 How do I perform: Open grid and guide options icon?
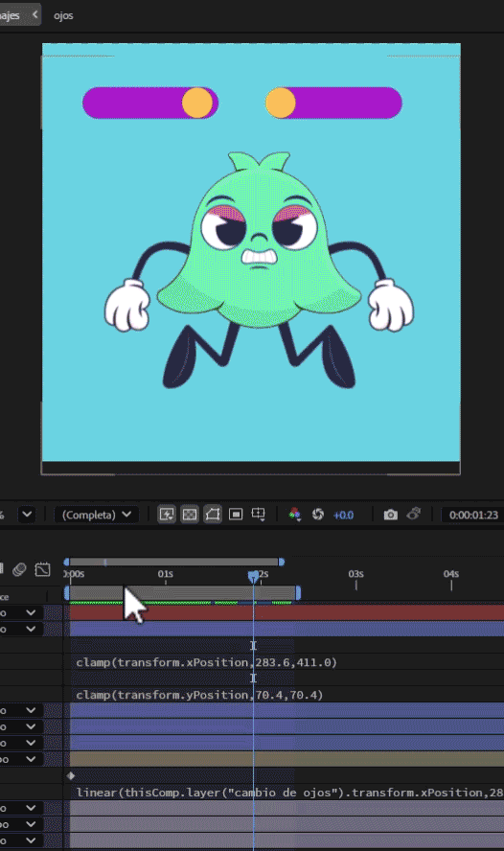[259, 514]
